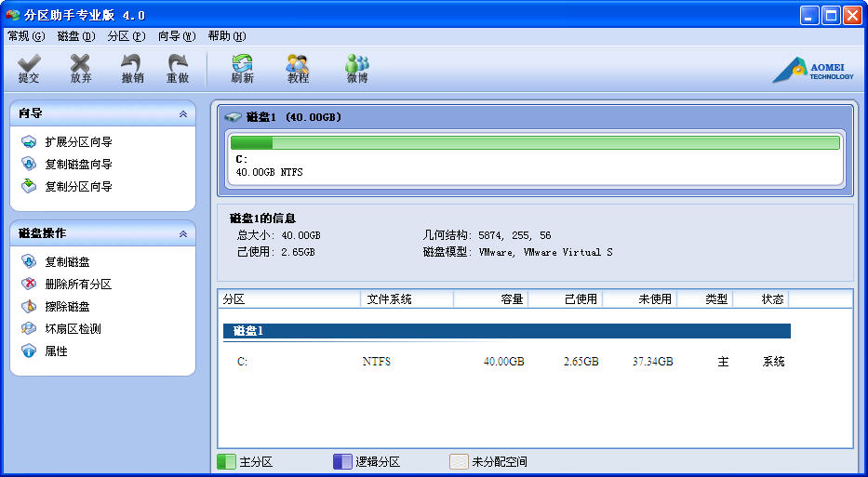The image size is (868, 477).
Task: Launch 扩展分区向导 from the wizard panel
Action: pyautogui.click(x=78, y=142)
